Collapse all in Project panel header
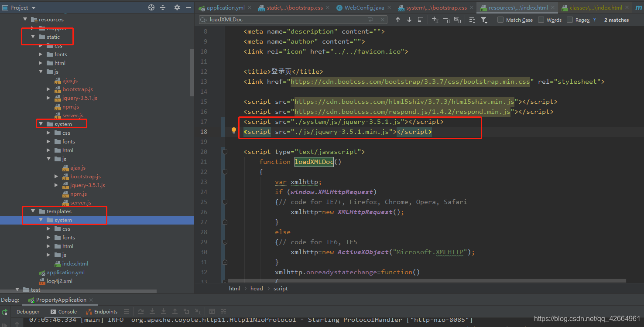 (x=163, y=7)
